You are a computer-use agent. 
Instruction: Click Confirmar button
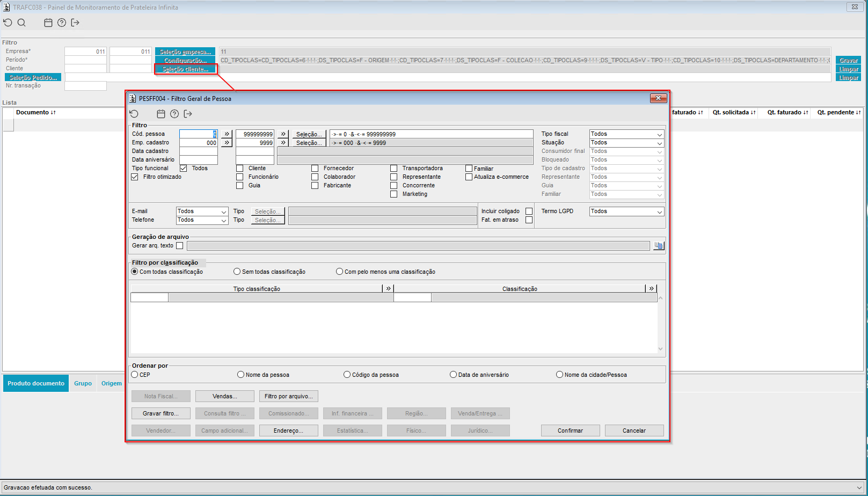tap(570, 431)
